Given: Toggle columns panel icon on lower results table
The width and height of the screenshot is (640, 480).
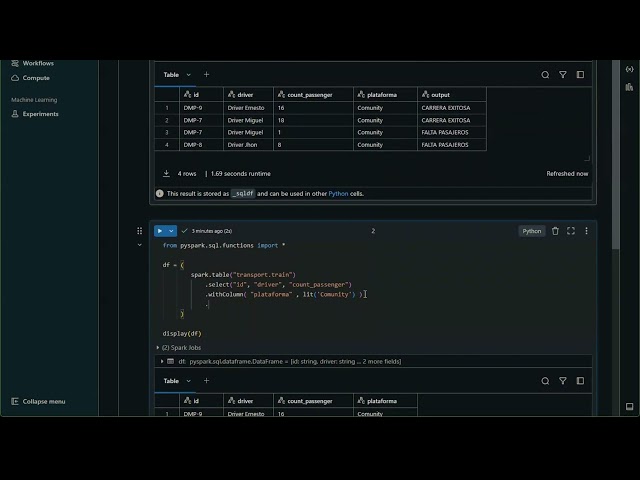Looking at the screenshot, I should click(580, 381).
